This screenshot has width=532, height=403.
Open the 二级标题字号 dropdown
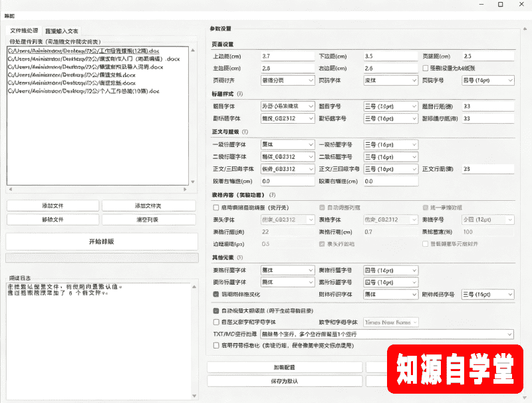click(x=390, y=157)
